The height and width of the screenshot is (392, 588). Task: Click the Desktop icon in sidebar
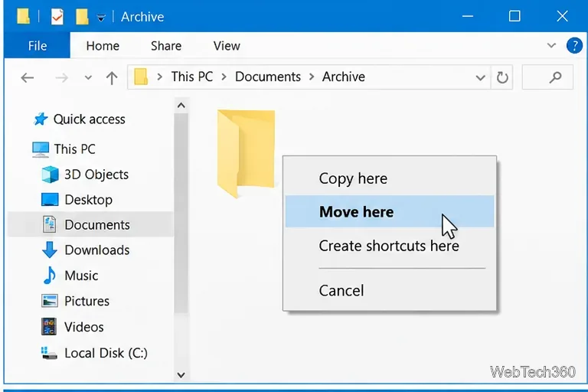tap(50, 200)
